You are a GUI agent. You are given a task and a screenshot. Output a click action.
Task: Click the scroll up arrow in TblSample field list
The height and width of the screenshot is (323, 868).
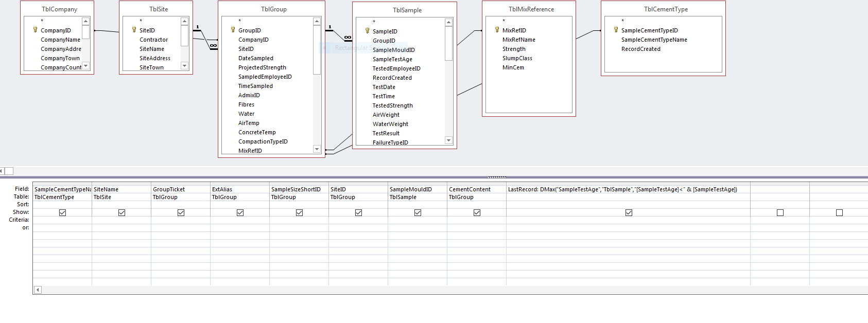pos(448,22)
